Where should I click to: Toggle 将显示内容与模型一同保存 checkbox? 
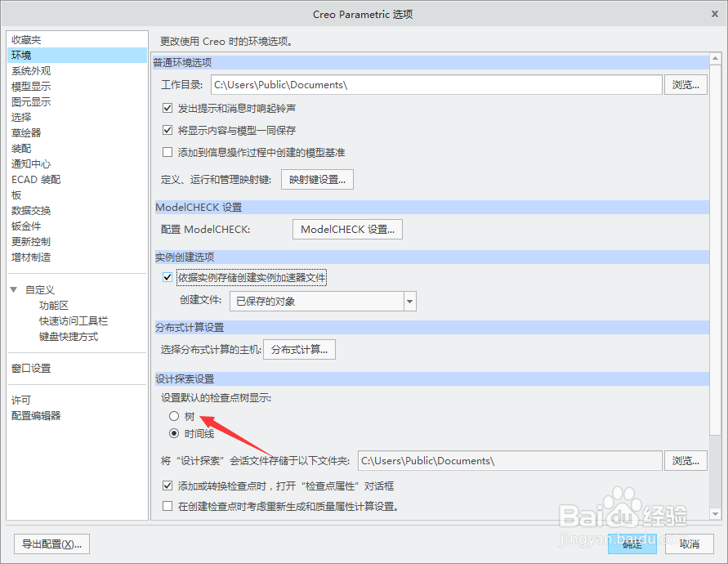[167, 130]
